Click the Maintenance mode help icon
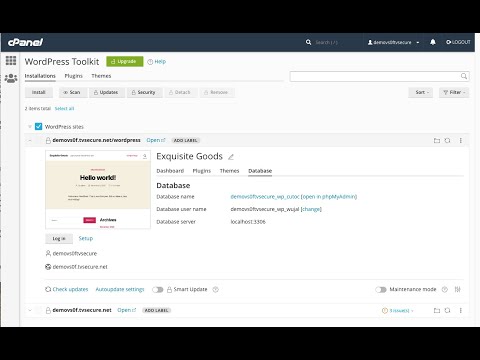This screenshot has width=480, height=360. coord(445,289)
